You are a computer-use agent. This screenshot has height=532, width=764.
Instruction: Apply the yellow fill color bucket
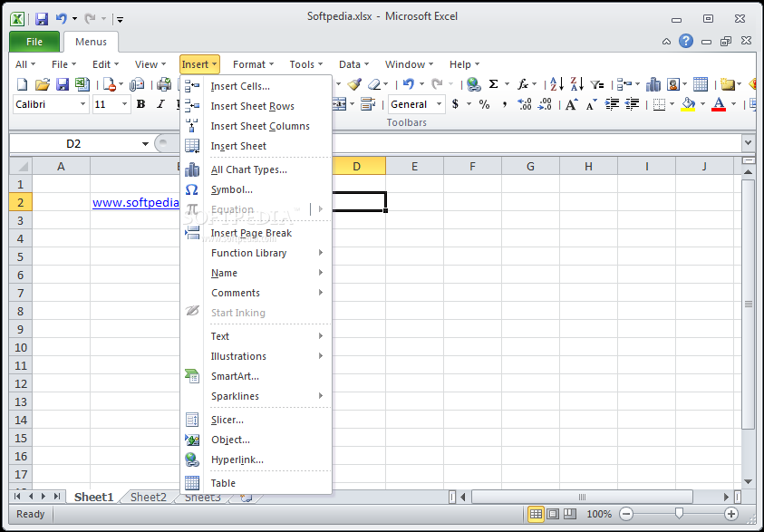pos(688,104)
